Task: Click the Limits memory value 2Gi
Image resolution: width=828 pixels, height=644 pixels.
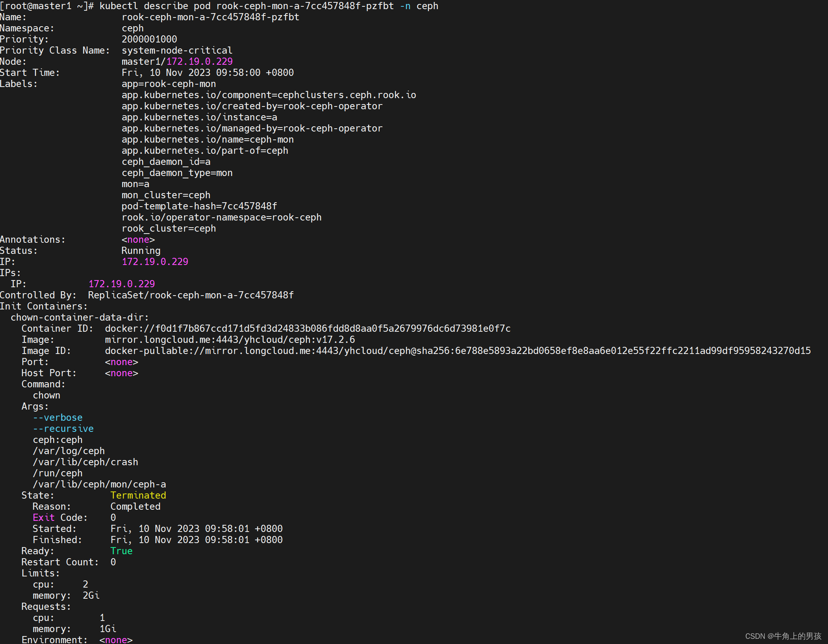Action: coord(91,596)
